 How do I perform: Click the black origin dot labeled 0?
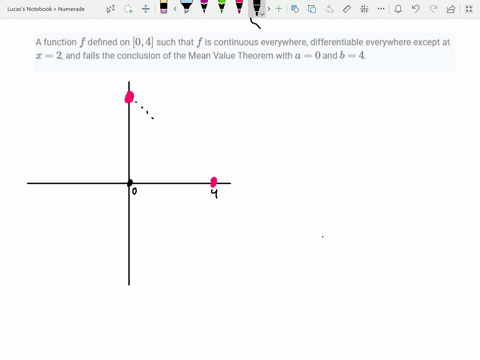point(130,183)
